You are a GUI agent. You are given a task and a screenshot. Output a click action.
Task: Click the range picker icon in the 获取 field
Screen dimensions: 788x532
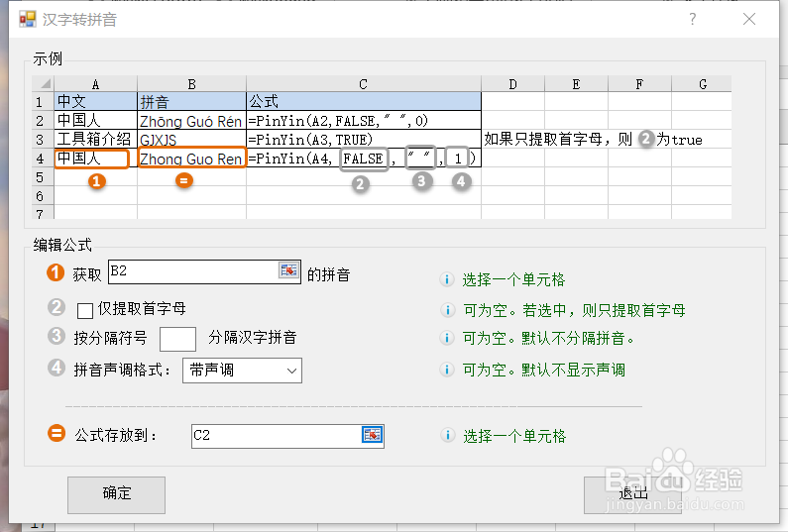(x=289, y=270)
